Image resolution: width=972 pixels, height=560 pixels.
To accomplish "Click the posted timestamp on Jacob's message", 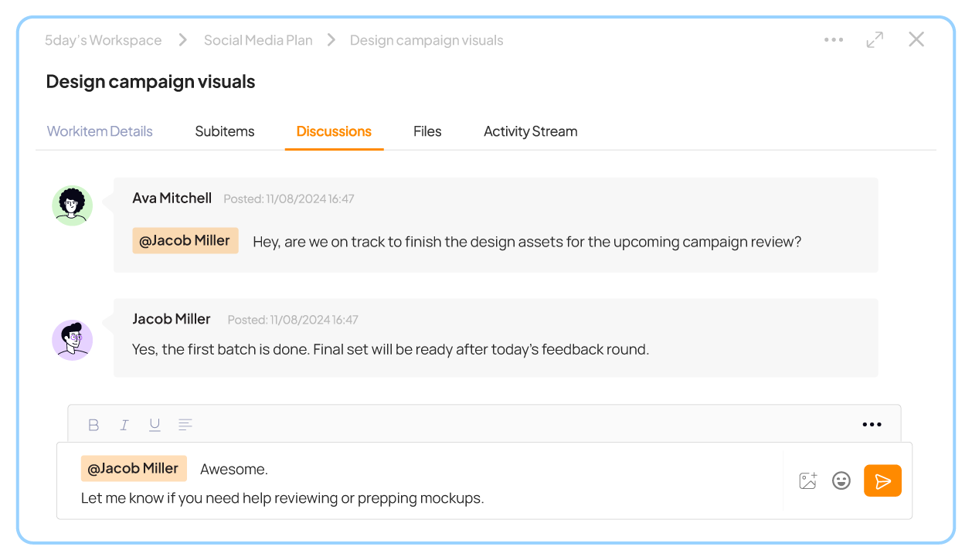I will [x=293, y=319].
